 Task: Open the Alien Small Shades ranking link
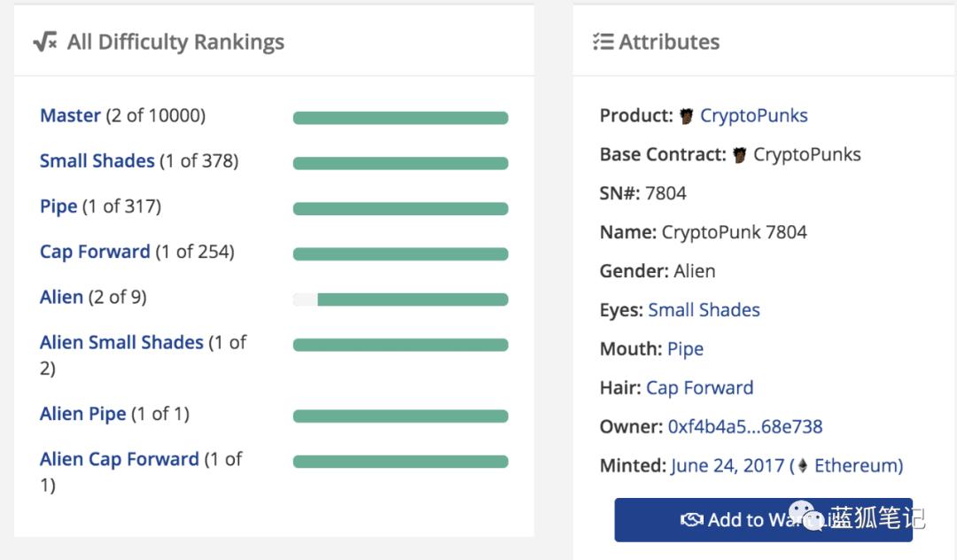121,342
